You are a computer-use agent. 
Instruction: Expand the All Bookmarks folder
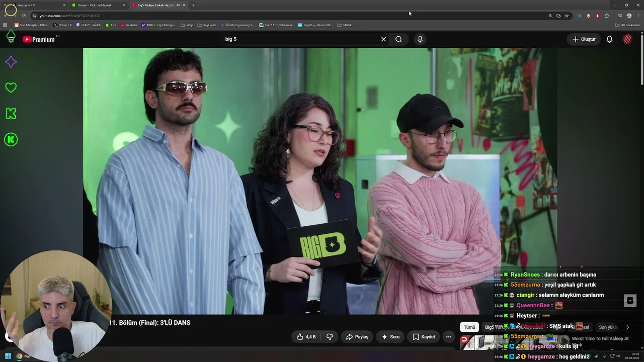628,25
